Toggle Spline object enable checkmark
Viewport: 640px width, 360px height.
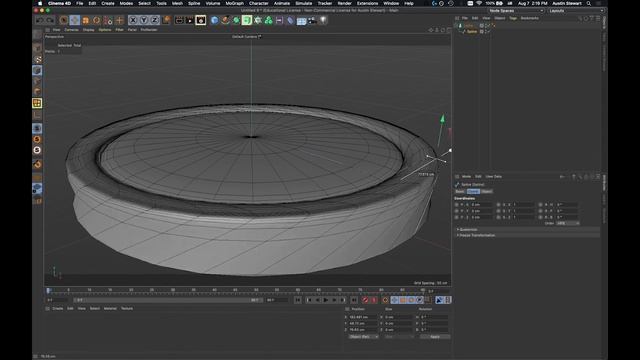pos(488,31)
